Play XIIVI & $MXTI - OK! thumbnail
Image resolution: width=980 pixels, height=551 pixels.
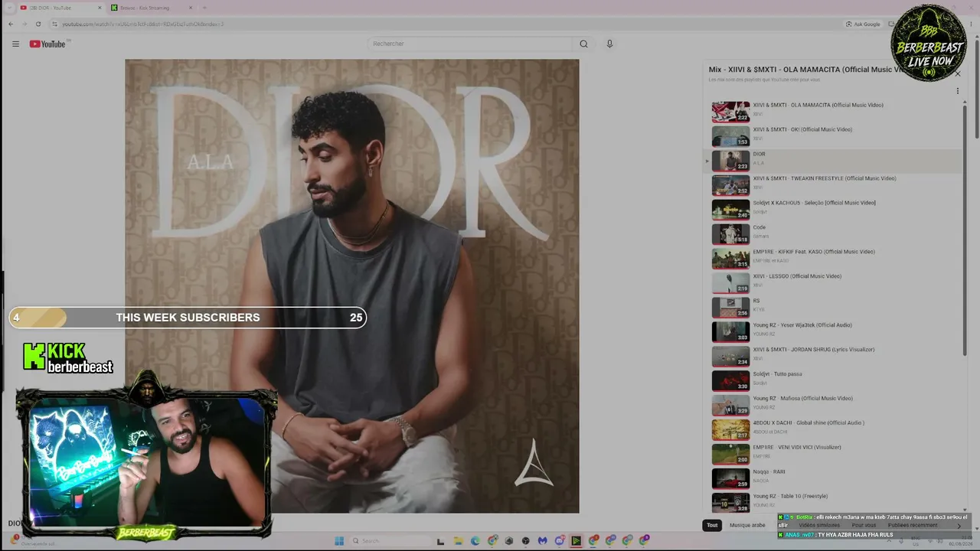[x=730, y=136]
